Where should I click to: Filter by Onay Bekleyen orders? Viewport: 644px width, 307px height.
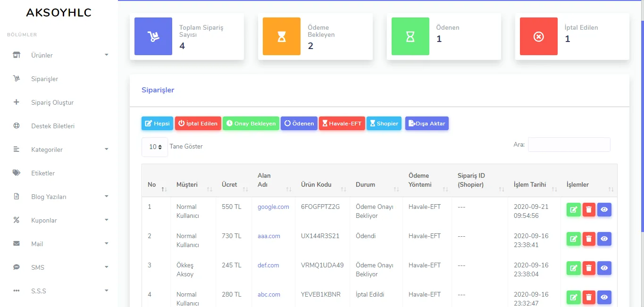pos(251,124)
